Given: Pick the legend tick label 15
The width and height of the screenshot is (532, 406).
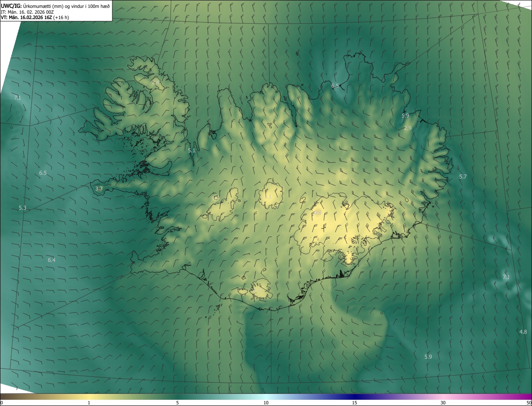Looking at the screenshot, I should tap(355, 403).
